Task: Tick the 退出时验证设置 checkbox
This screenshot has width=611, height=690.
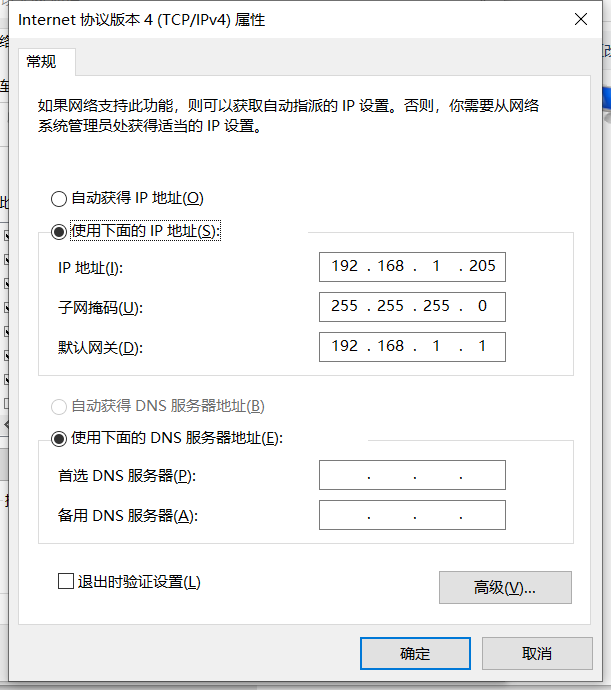Action: pyautogui.click(x=66, y=581)
